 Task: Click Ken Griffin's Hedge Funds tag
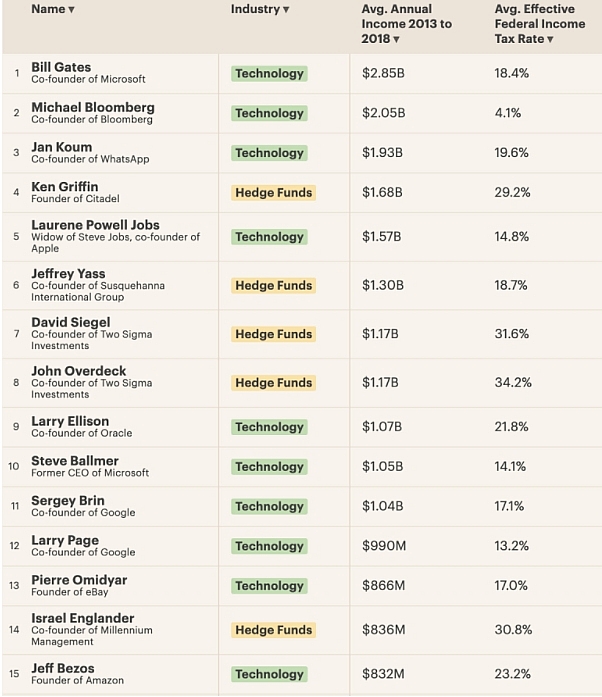(x=273, y=193)
